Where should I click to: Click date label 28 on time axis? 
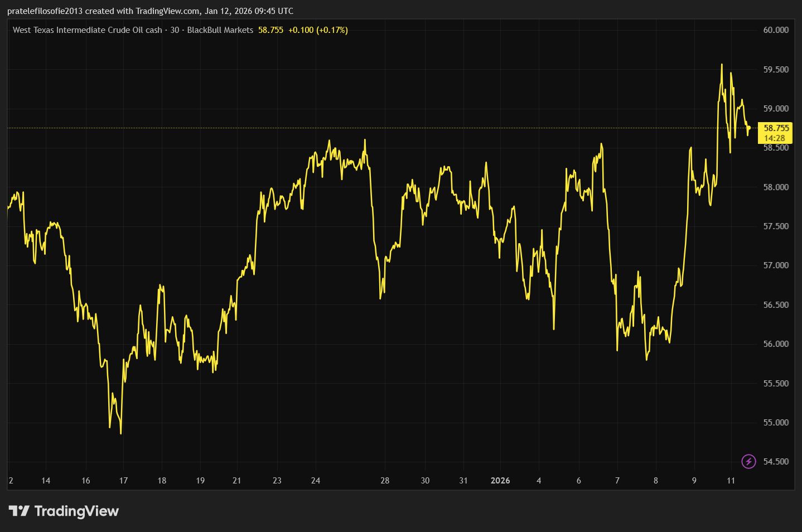click(385, 481)
